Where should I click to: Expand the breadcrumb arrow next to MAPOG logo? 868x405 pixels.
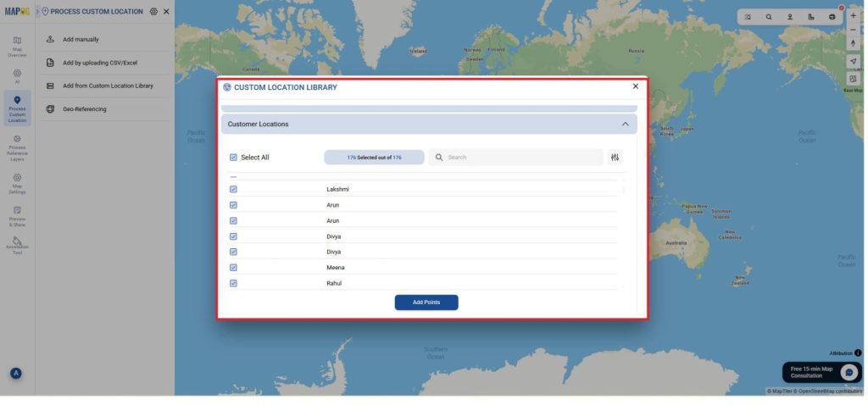pyautogui.click(x=37, y=11)
